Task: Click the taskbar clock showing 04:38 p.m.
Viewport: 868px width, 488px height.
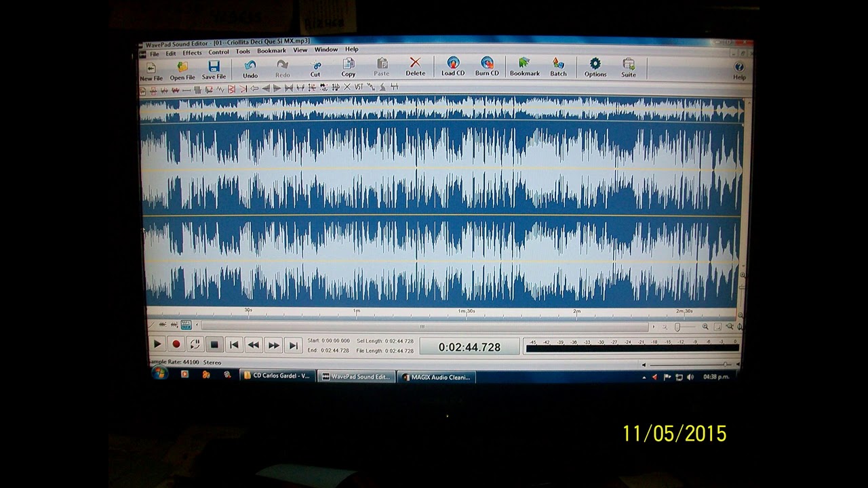Action: click(x=716, y=377)
